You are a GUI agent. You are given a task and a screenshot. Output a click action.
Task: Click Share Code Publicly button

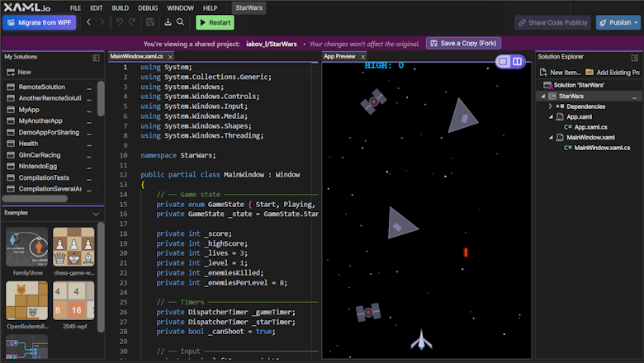552,22
